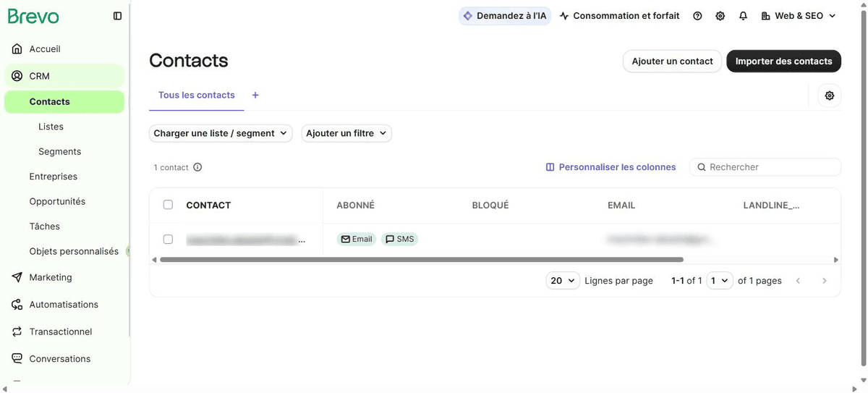Screen dimensions: 868x393
Task: Click the Automatisations icon in the sidebar
Action: coord(17,305)
